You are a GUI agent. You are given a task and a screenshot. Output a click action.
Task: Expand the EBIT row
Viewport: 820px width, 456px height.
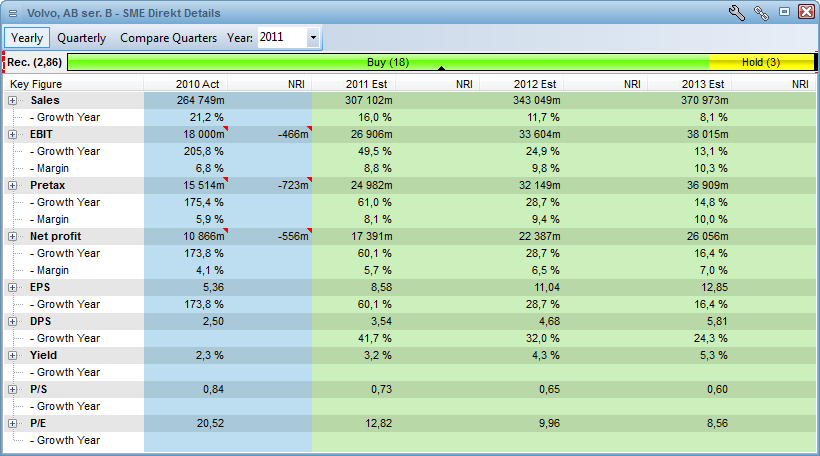click(13, 134)
